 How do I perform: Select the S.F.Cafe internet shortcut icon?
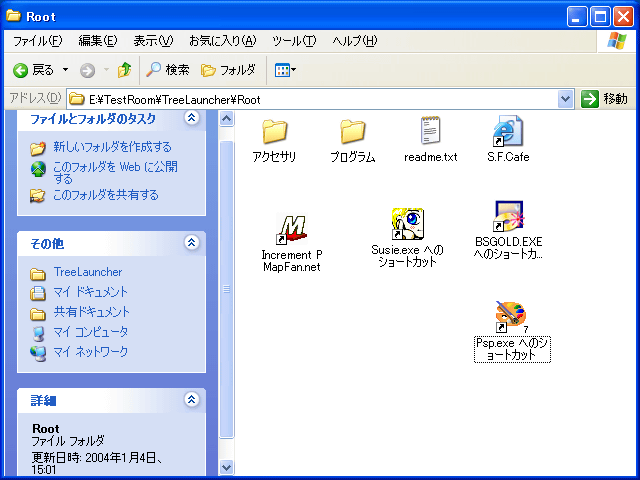(508, 131)
